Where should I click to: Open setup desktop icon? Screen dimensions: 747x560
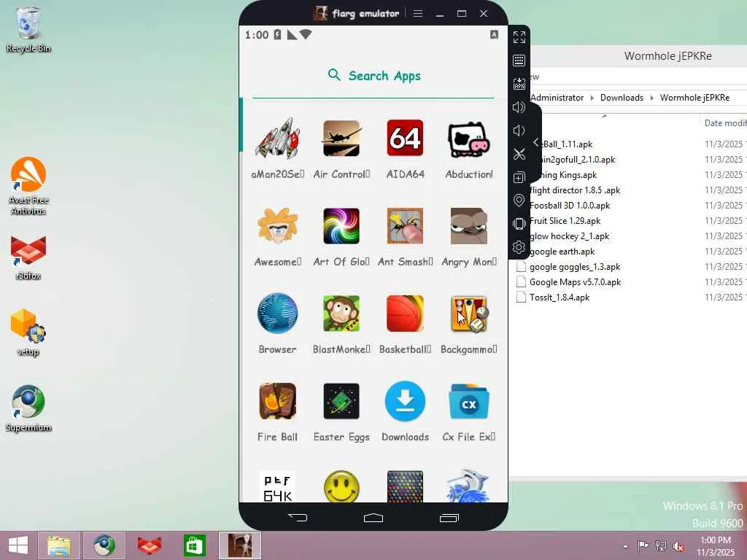coord(28,332)
